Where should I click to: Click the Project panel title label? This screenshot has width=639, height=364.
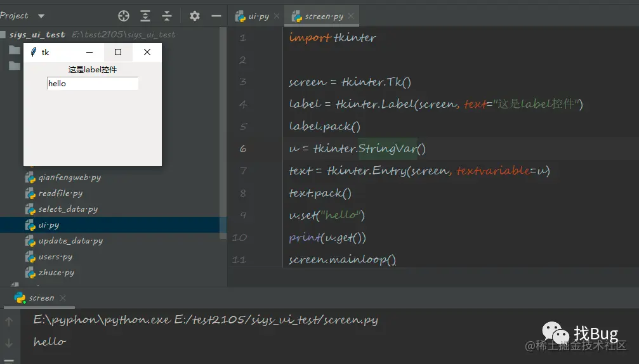(x=14, y=16)
